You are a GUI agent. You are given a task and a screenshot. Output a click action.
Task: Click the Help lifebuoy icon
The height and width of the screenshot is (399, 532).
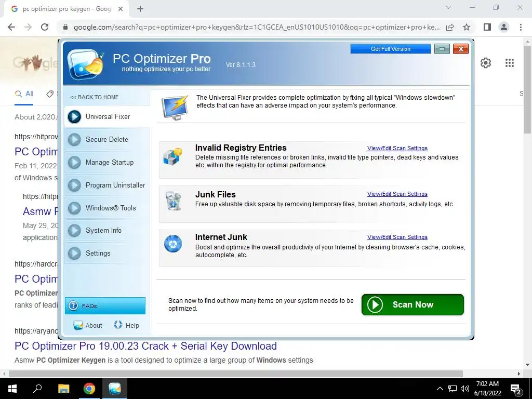pyautogui.click(x=118, y=325)
